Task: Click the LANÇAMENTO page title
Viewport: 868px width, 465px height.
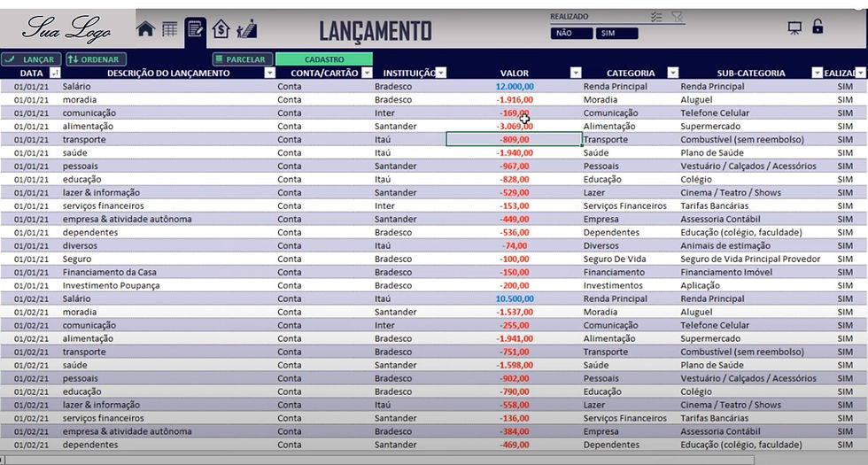Action: coord(376,31)
